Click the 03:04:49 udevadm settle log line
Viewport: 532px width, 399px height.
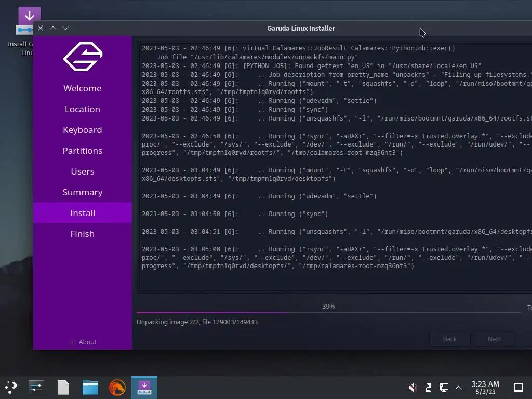tap(259, 196)
